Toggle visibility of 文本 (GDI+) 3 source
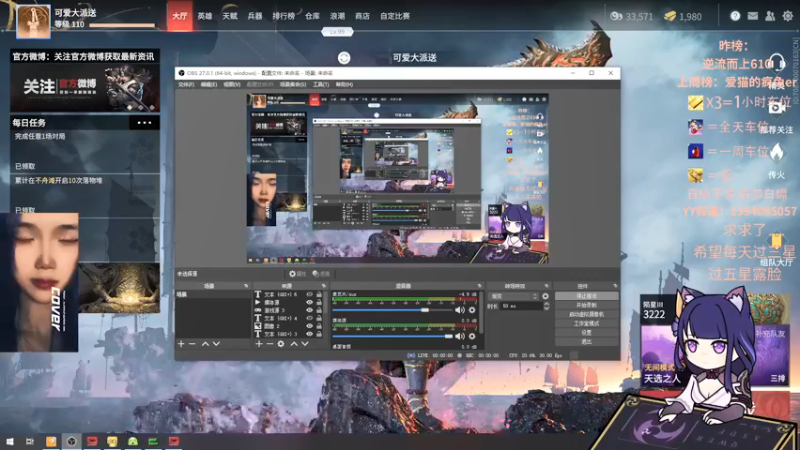Image resolution: width=800 pixels, height=450 pixels. [309, 334]
